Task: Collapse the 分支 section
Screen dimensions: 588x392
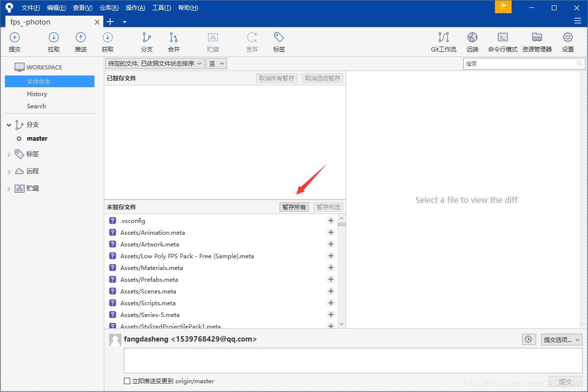Action: pyautogui.click(x=9, y=125)
